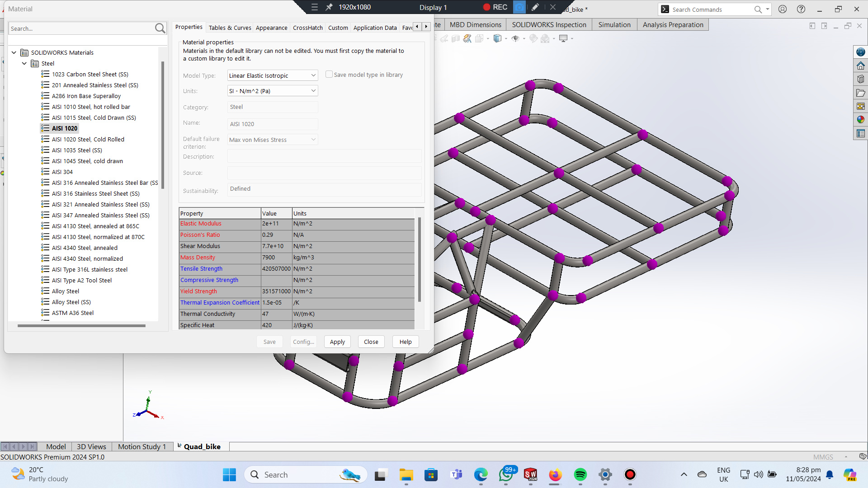Click the Display Style cube icon
The height and width of the screenshot is (488, 868).
497,39
